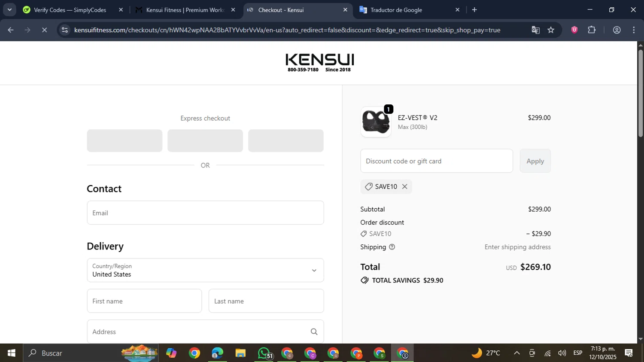
Task: Click the – $29.90 discount amount
Action: point(538,234)
